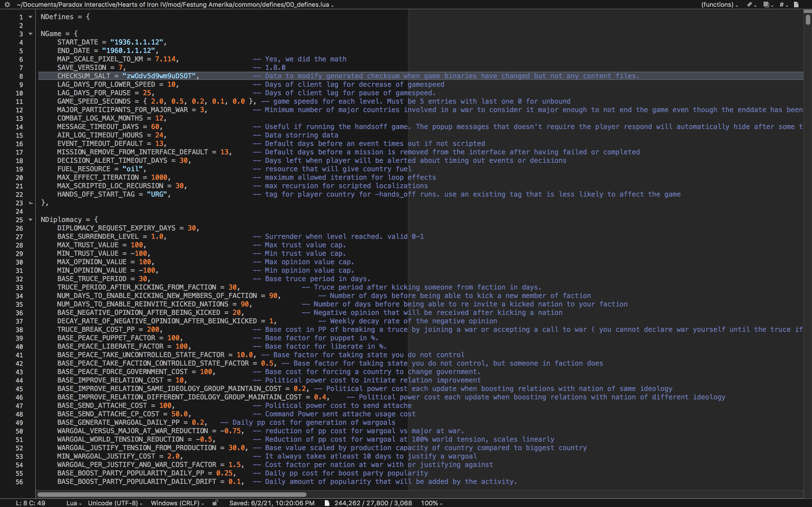Collapse the NDiplomacy block on line 25

tap(30, 220)
